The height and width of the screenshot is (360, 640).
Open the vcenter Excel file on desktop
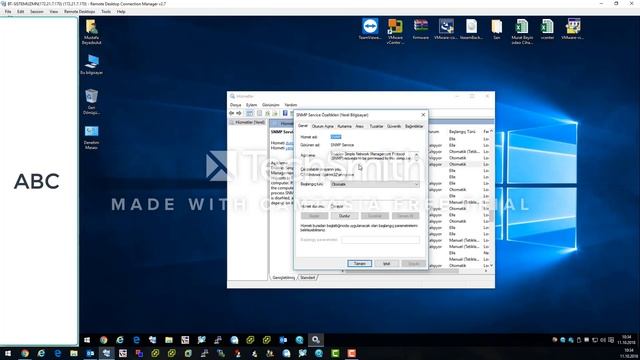click(x=547, y=29)
